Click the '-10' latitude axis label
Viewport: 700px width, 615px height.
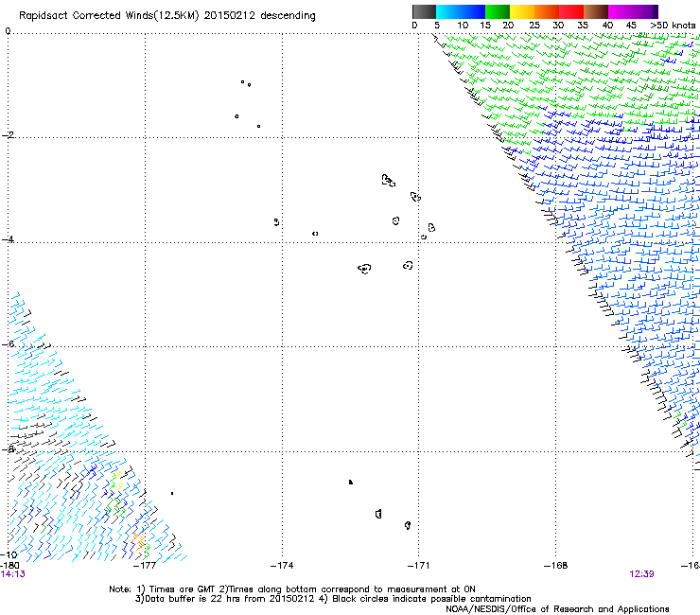click(9, 554)
